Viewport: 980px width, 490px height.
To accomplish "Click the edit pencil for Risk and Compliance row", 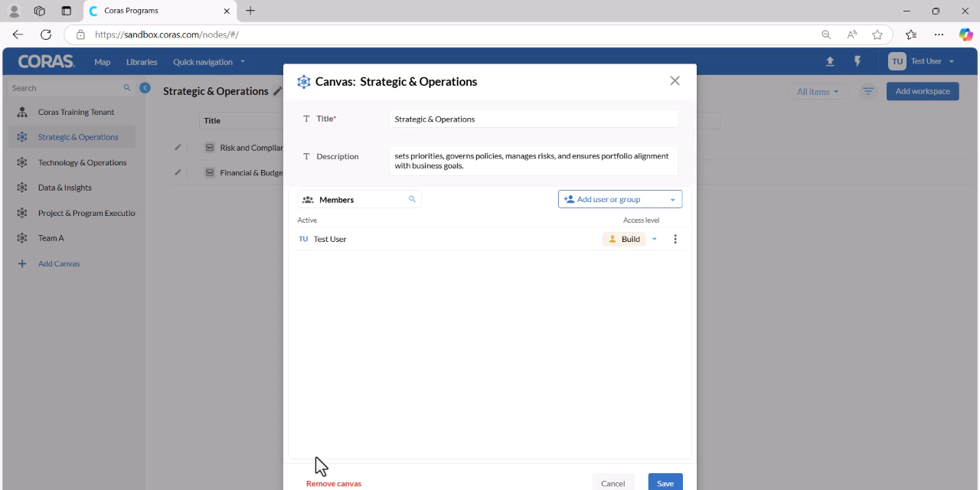I will click(178, 147).
